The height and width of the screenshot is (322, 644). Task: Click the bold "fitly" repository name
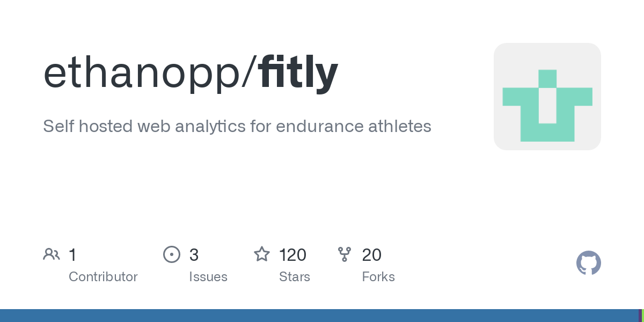pyautogui.click(x=298, y=74)
